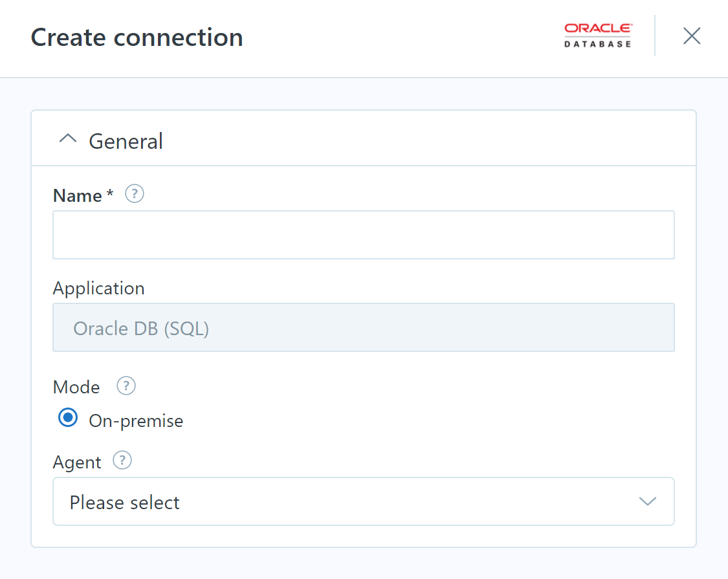Screen dimensions: 728x579
Task: Click the Oracle Database logo
Action: [597, 36]
